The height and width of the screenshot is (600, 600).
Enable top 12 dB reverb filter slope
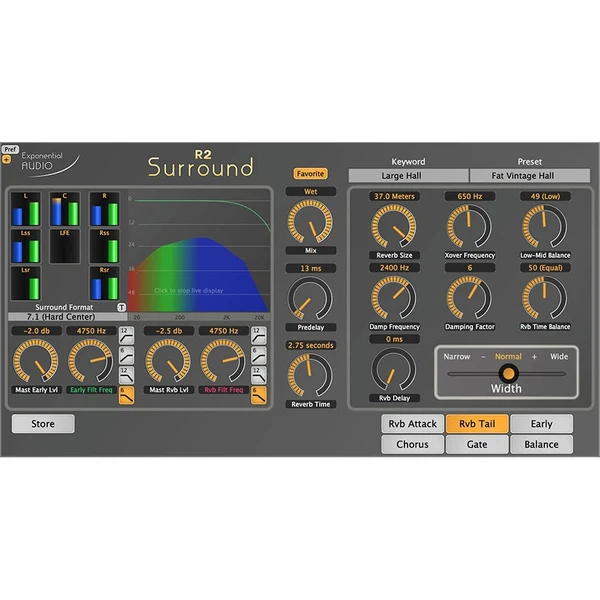point(258,333)
